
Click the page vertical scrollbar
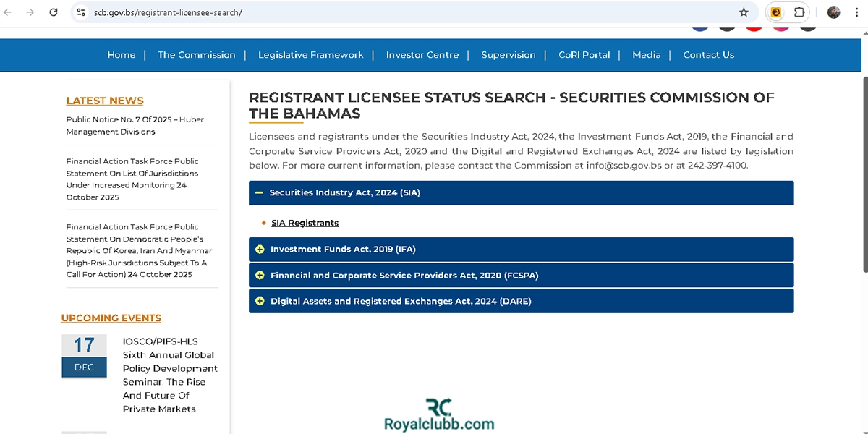(864, 174)
